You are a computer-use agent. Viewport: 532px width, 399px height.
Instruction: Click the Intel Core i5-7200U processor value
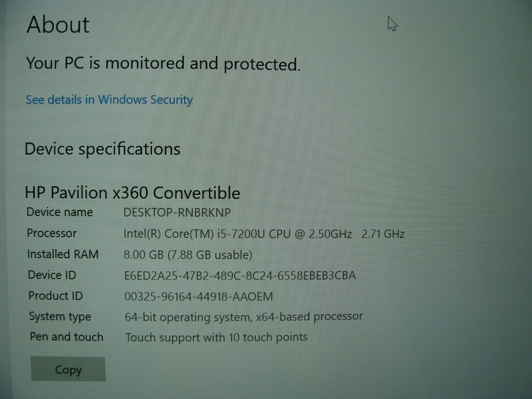[x=264, y=234]
